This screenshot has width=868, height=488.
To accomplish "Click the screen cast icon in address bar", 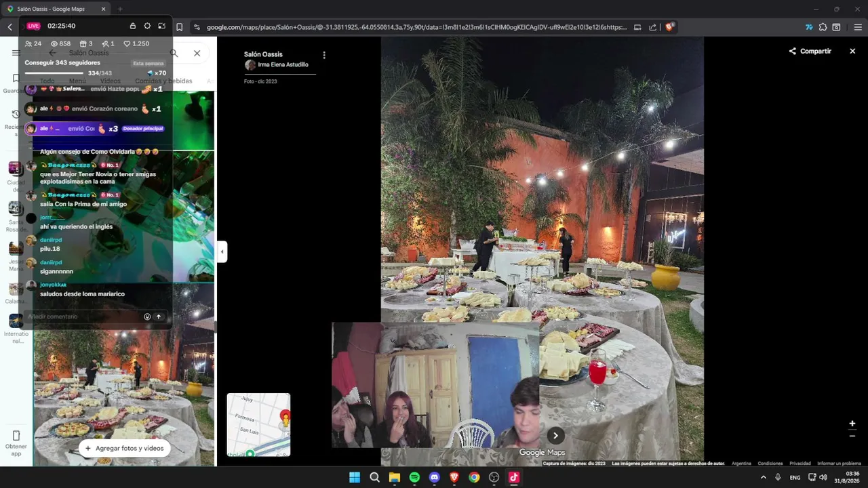I will pyautogui.click(x=637, y=27).
